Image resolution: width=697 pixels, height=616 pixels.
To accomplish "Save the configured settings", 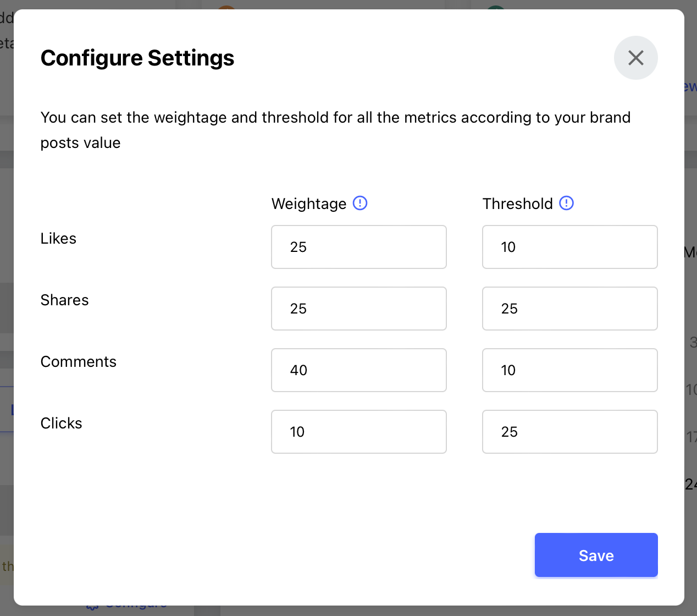I will coord(596,555).
